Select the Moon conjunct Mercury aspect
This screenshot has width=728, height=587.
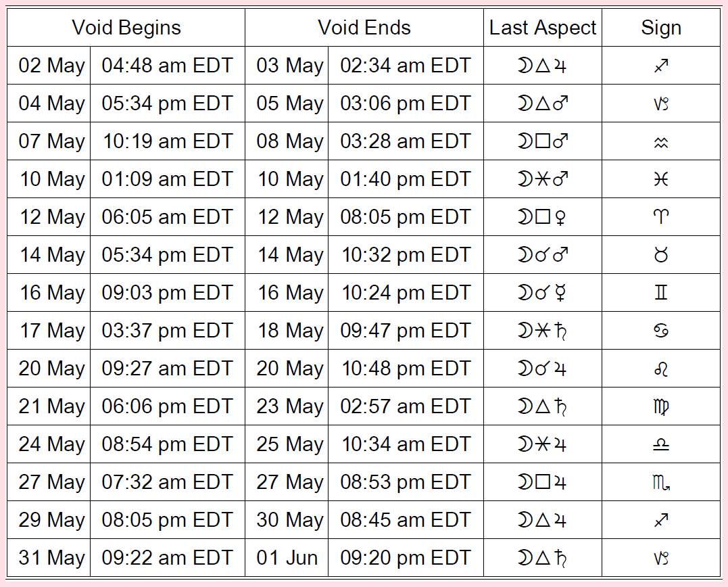[x=542, y=293]
